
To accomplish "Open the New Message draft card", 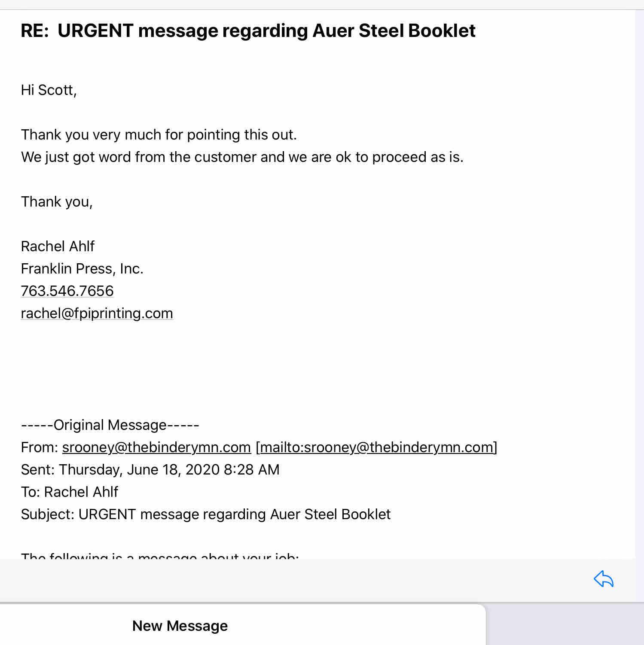I will coord(180,626).
